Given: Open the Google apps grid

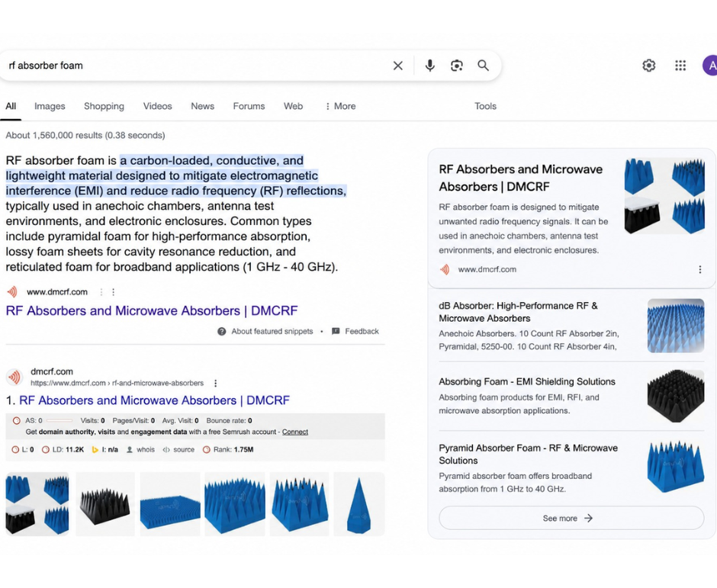Looking at the screenshot, I should (680, 66).
